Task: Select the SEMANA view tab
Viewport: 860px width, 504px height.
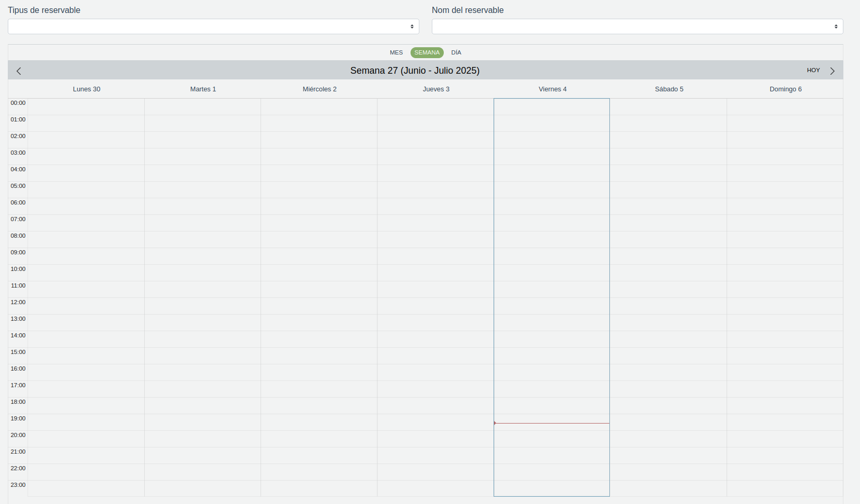Action: coord(427,52)
